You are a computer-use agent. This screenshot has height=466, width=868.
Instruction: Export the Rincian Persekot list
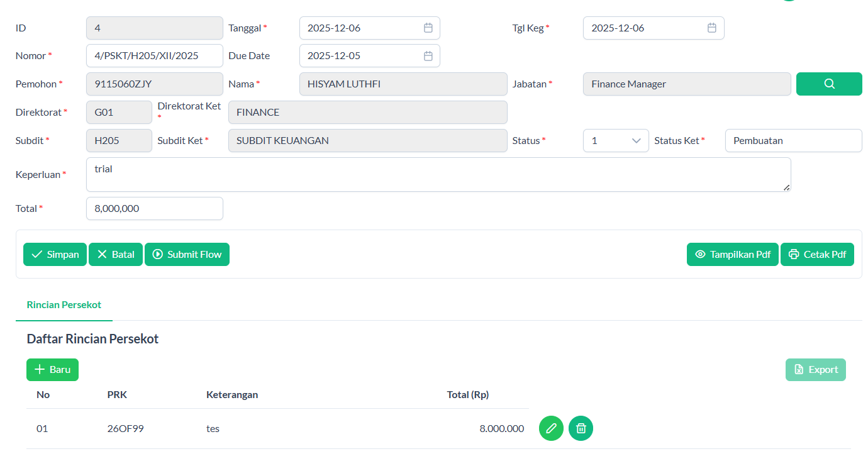click(815, 370)
